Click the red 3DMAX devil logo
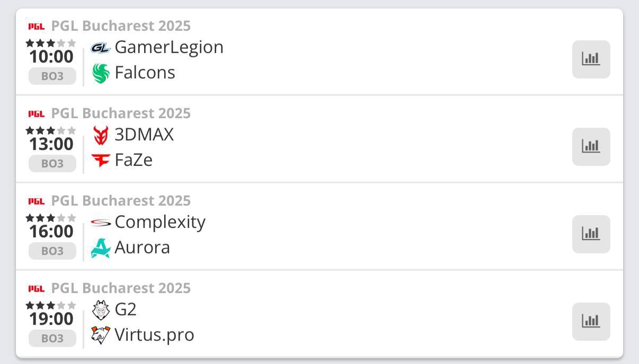Screen dimensions: 639x364 tap(101, 135)
